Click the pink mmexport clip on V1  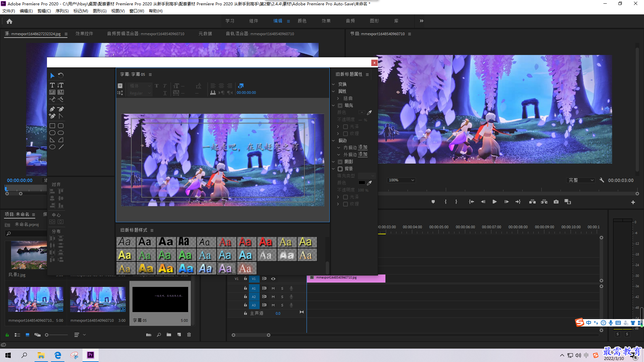346,278
